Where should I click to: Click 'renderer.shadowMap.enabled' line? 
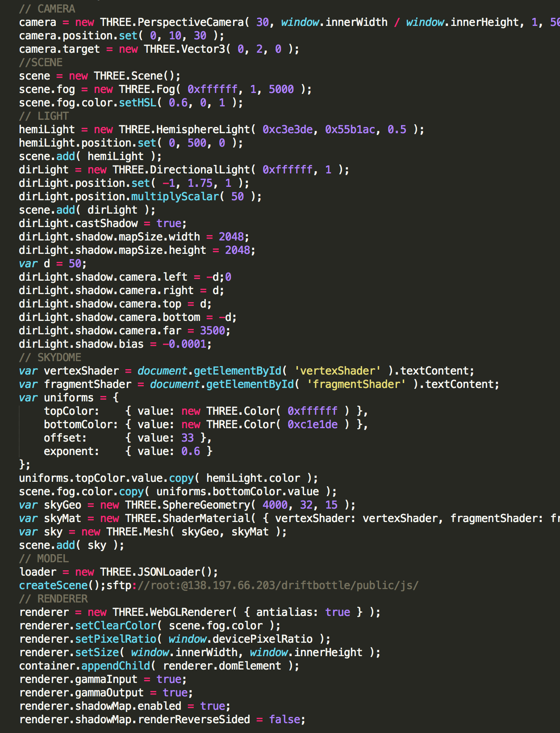(125, 706)
